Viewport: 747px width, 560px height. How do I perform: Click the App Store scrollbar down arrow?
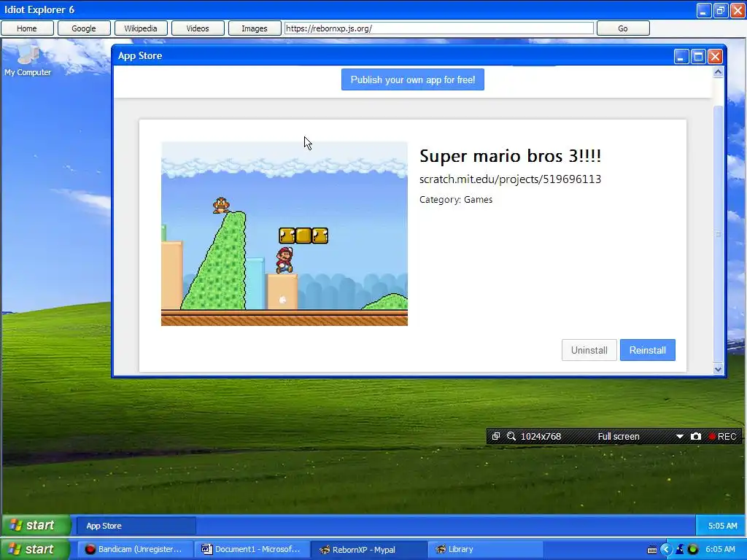[718, 369]
